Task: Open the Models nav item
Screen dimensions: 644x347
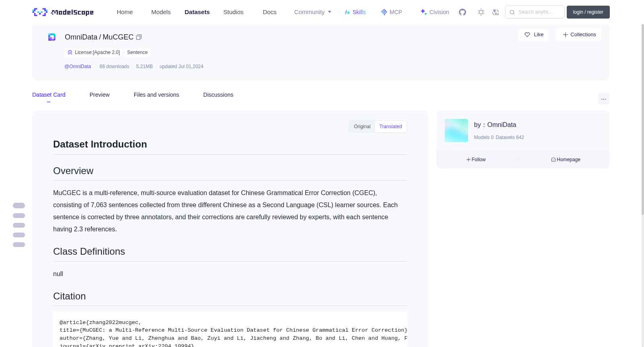Action: click(x=161, y=12)
